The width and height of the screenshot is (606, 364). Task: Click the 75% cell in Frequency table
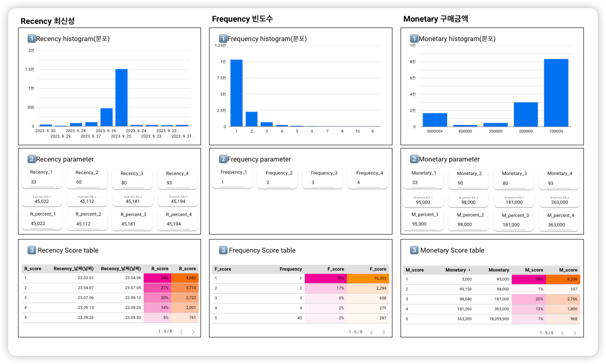tap(326, 278)
